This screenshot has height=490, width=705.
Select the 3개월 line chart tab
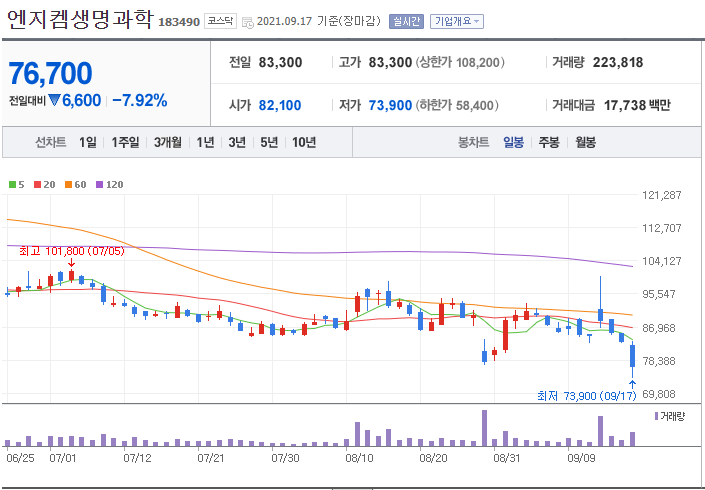coord(168,143)
